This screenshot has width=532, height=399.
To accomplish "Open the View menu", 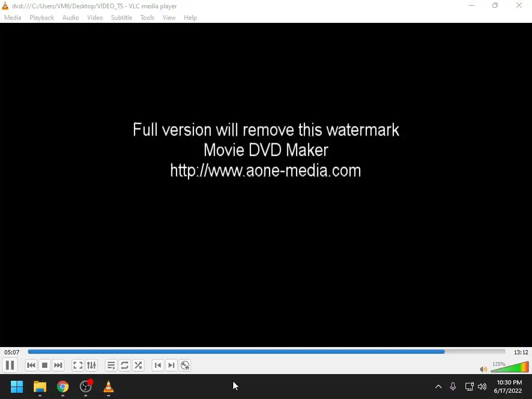I will click(169, 18).
